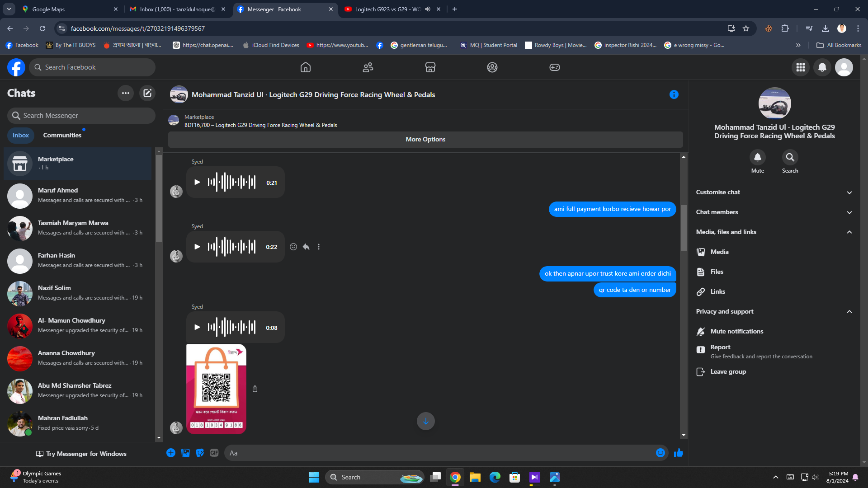Click the Search Messenger field
Screen dimensions: 868x488
(x=81, y=116)
